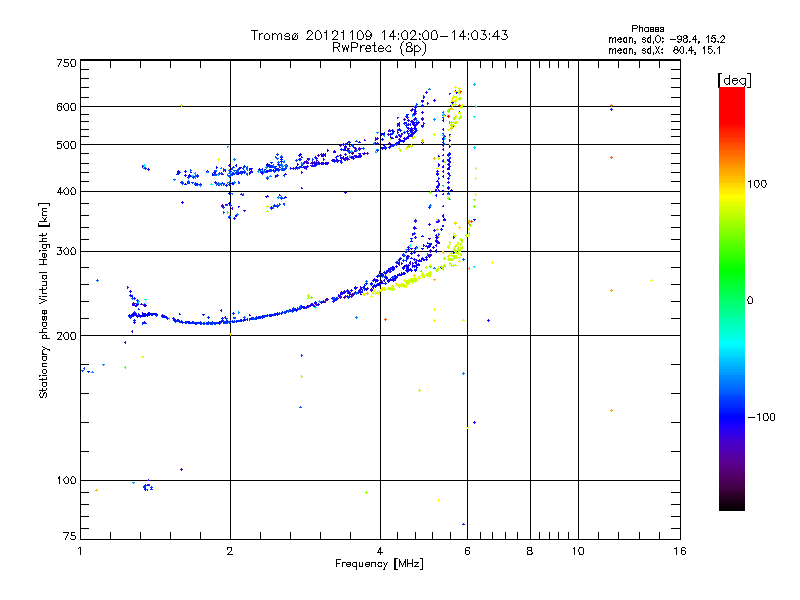The width and height of the screenshot is (800, 600).
Task: Click the 'mean, sd,X: 80.4, 15.1' statistic
Action: point(664,50)
